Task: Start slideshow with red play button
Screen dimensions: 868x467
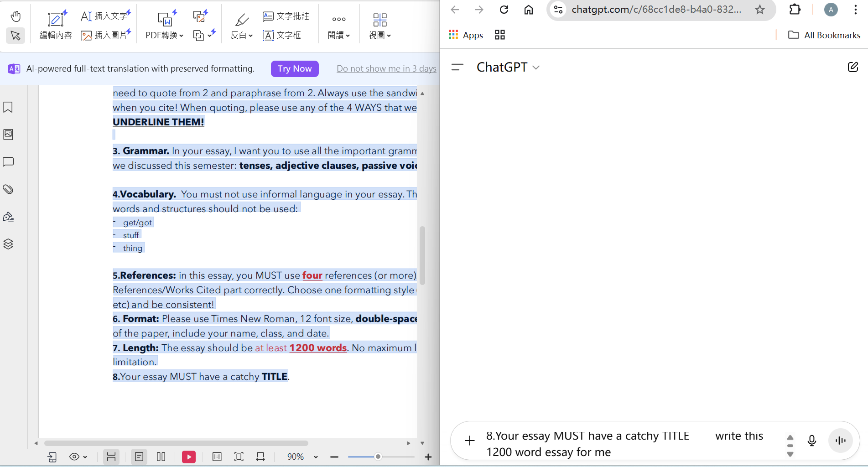Action: tap(188, 457)
